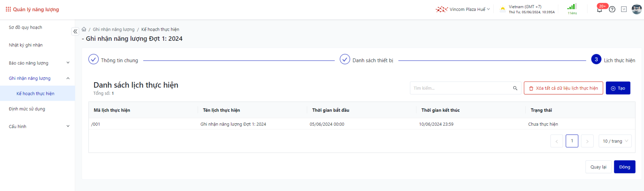The width and height of the screenshot is (644, 191).
Task: Collapse the sidebar with double-chevron icon
Action: point(75,31)
